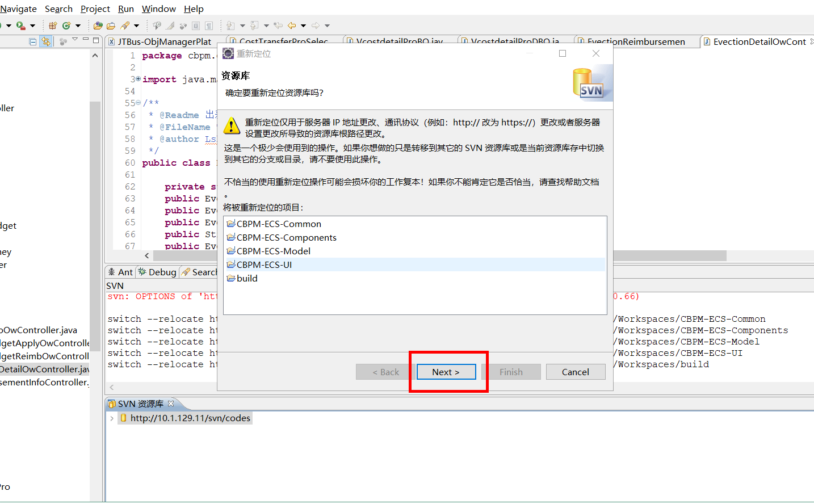Maximize the 重新定位 dialog window
814x504 pixels.
tap(563, 53)
